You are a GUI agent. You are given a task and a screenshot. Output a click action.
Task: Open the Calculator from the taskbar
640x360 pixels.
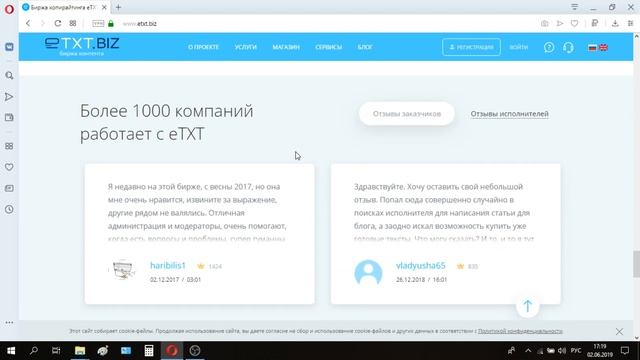[x=149, y=351]
